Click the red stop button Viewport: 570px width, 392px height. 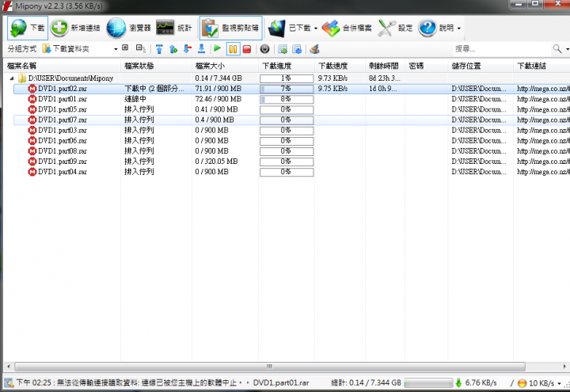tap(247, 49)
